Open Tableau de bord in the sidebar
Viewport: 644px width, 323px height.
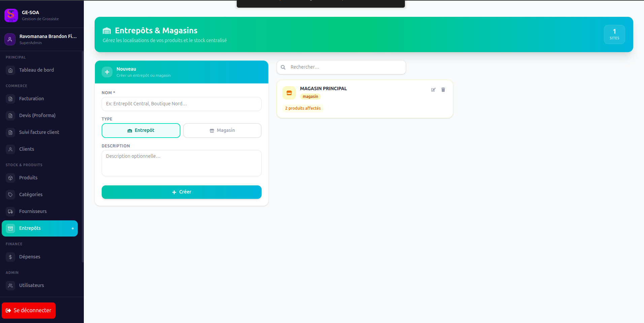tap(40, 70)
